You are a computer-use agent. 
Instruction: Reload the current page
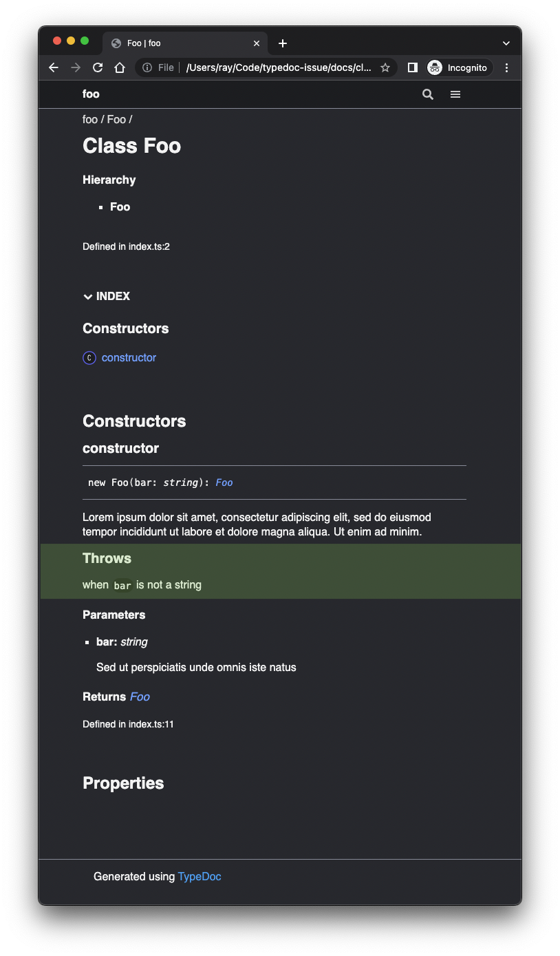98,67
